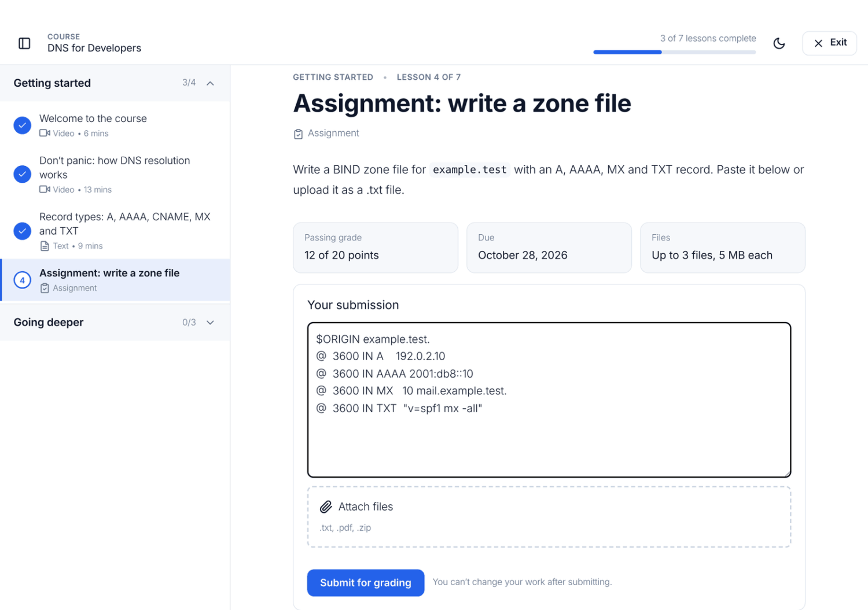Image resolution: width=868 pixels, height=610 pixels.
Task: Click the 'Your submission' heading
Action: pos(353,305)
